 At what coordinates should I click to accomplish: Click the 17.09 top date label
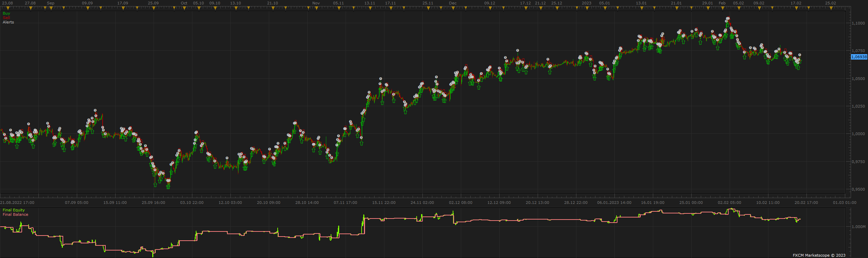123,3
